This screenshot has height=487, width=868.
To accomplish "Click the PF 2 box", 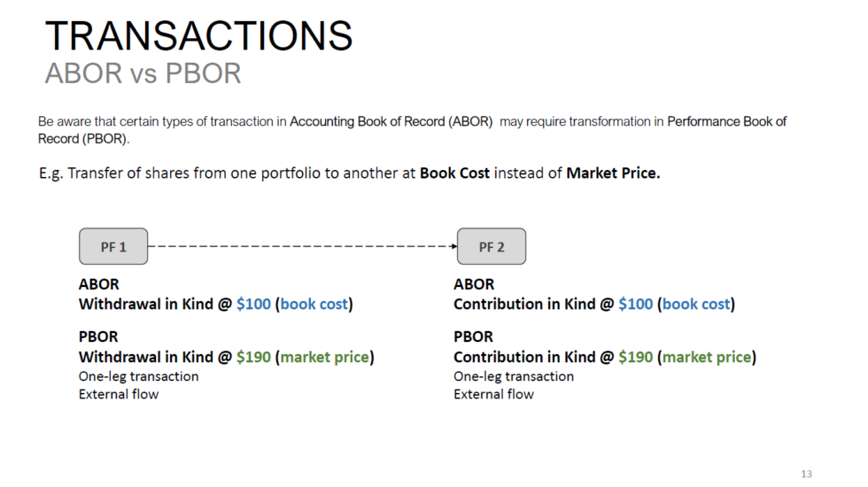I will coord(492,246).
